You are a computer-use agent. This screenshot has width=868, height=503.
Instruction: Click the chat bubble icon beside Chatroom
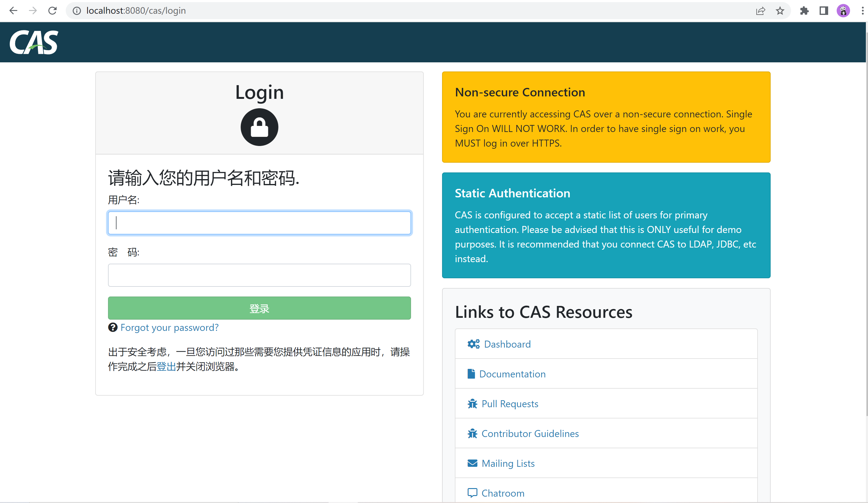tap(472, 493)
